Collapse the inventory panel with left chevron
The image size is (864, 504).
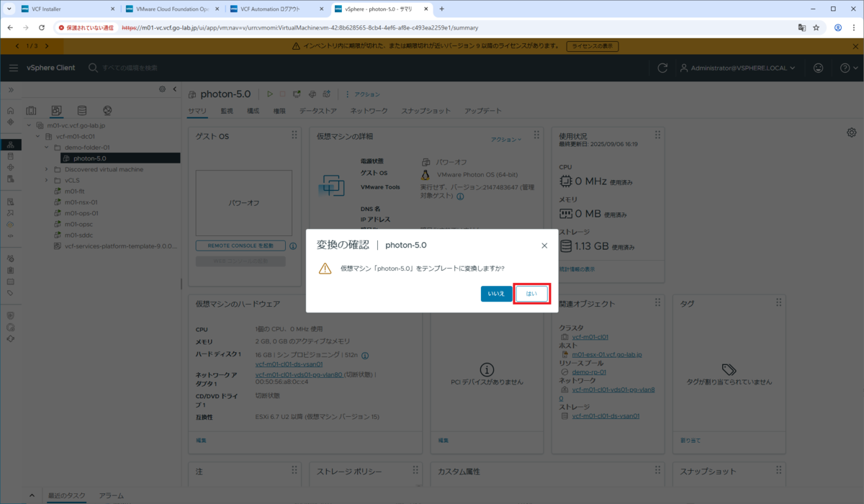tap(174, 89)
